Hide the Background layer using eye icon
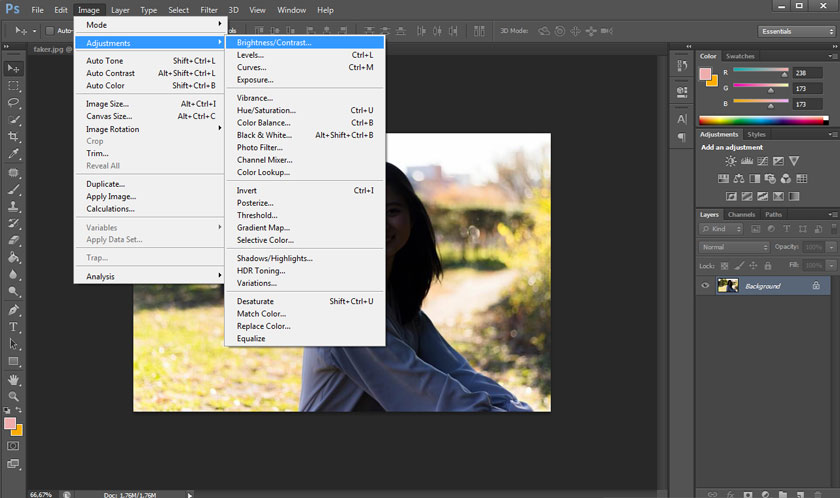Viewport: 840px width, 498px height. click(705, 286)
